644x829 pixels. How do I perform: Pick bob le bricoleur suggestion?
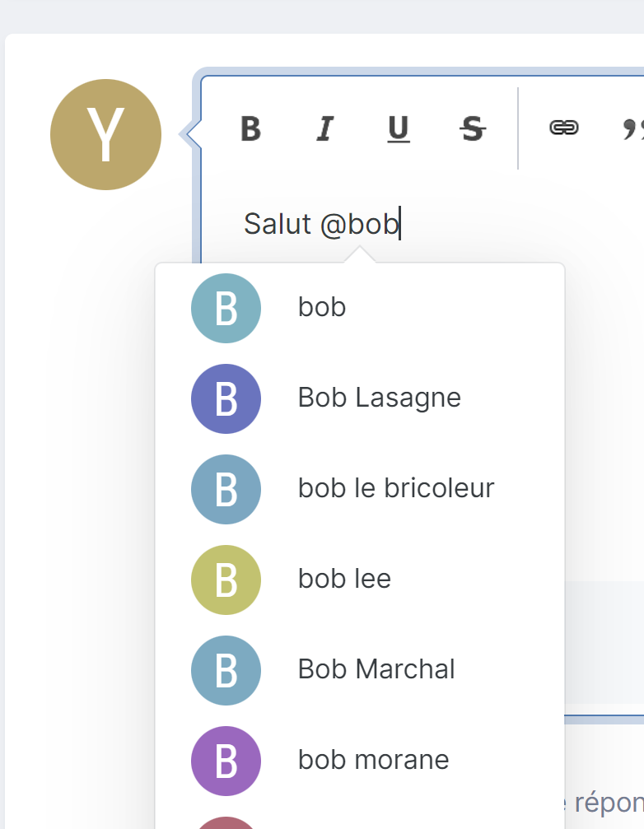coord(360,489)
